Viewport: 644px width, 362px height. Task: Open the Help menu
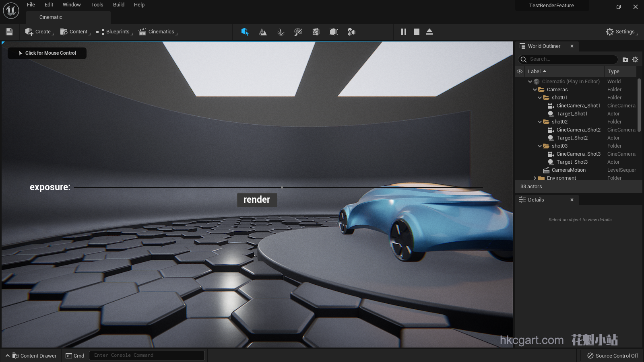139,5
